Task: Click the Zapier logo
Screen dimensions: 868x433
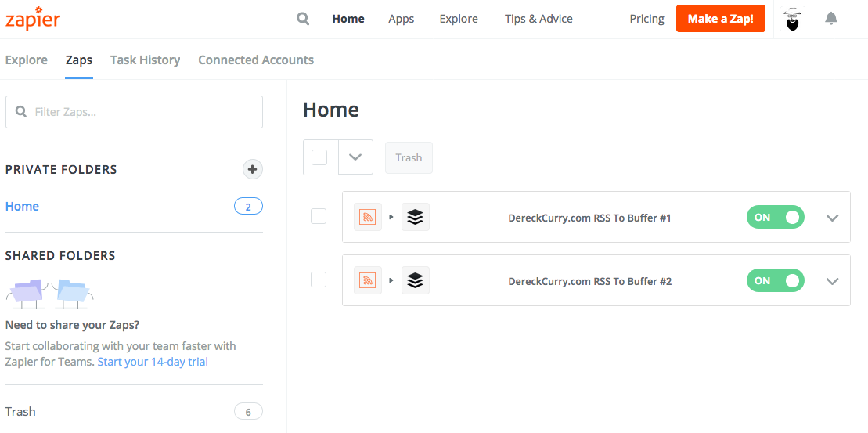Action: pos(33,18)
